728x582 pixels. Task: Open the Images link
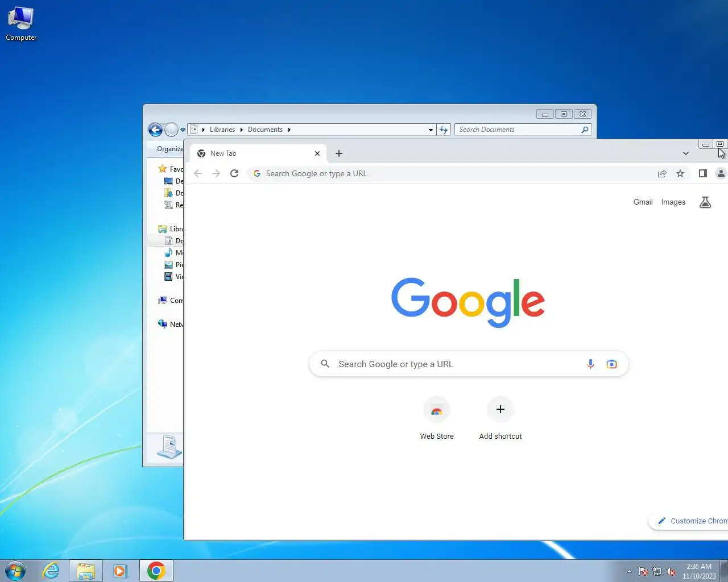[673, 202]
